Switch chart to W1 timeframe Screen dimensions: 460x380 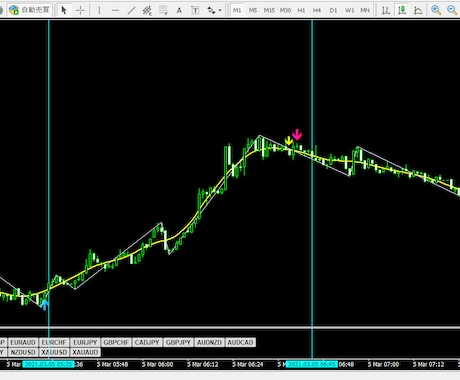349,10
